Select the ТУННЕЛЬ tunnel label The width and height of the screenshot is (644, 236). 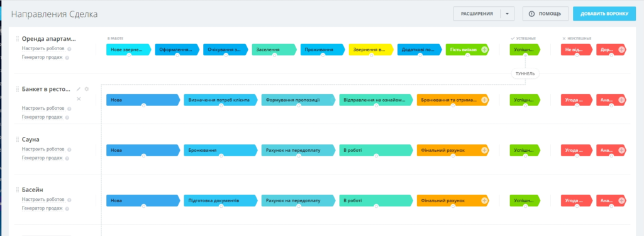point(525,74)
